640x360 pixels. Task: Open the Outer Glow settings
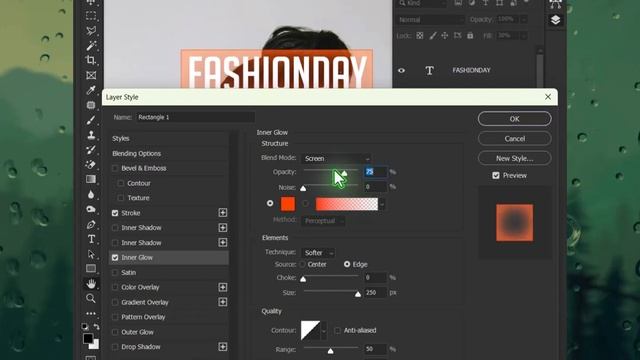coord(138,332)
